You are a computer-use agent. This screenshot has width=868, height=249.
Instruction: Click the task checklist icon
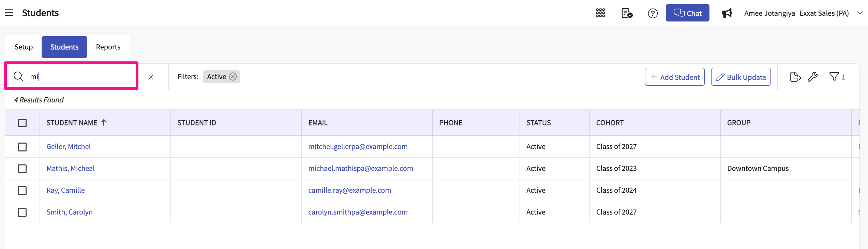click(627, 13)
